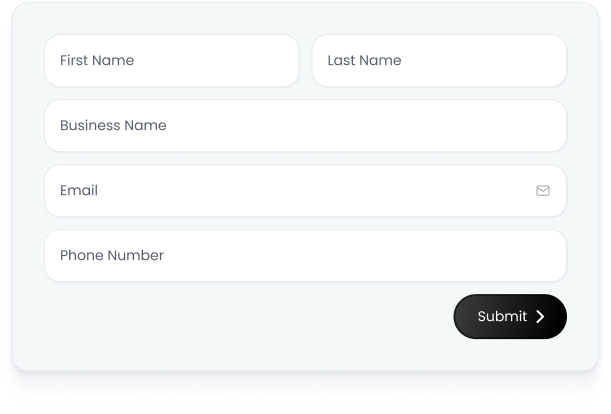Select the Last Name text box
Screen dimensions: 611x414
(439, 61)
